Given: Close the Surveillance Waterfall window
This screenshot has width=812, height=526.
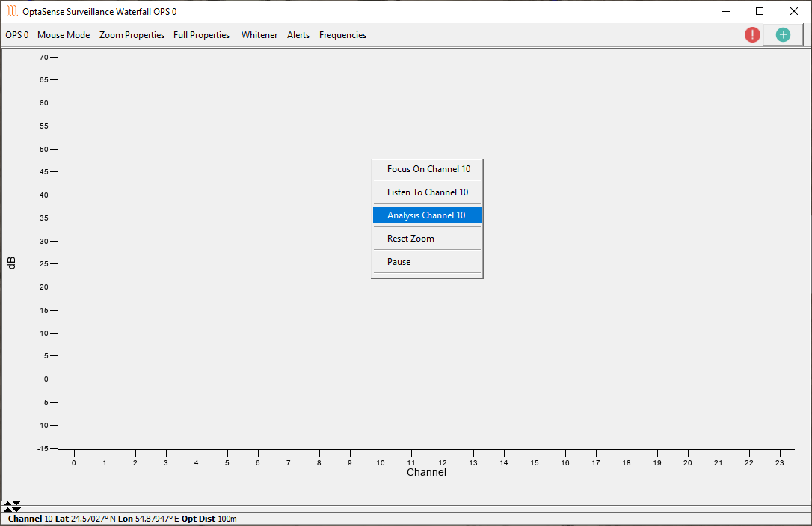Looking at the screenshot, I should [794, 11].
